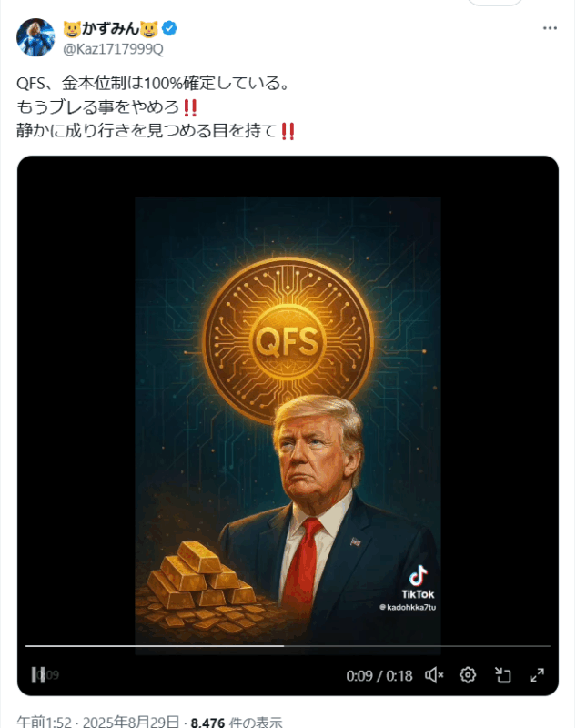Seek along the video progress bar
This screenshot has height=728, width=576.
288,646
